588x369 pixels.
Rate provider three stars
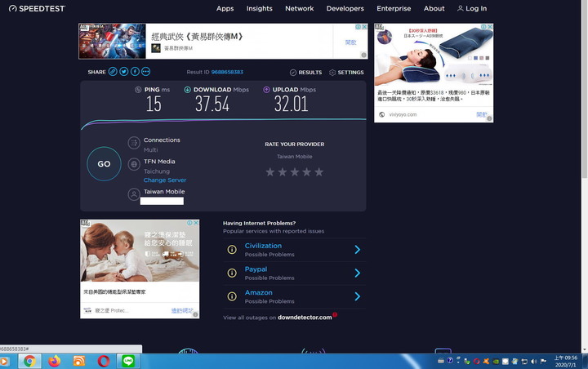(x=294, y=172)
